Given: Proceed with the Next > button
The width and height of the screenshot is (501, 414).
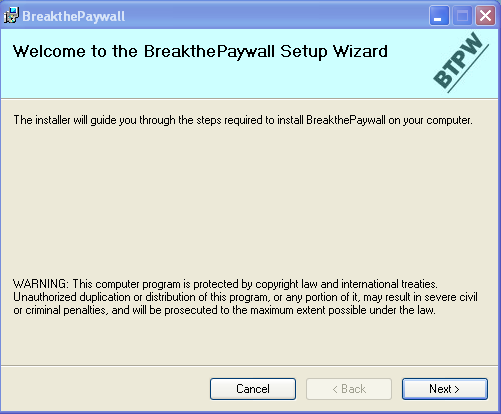Looking at the screenshot, I should click(445, 389).
